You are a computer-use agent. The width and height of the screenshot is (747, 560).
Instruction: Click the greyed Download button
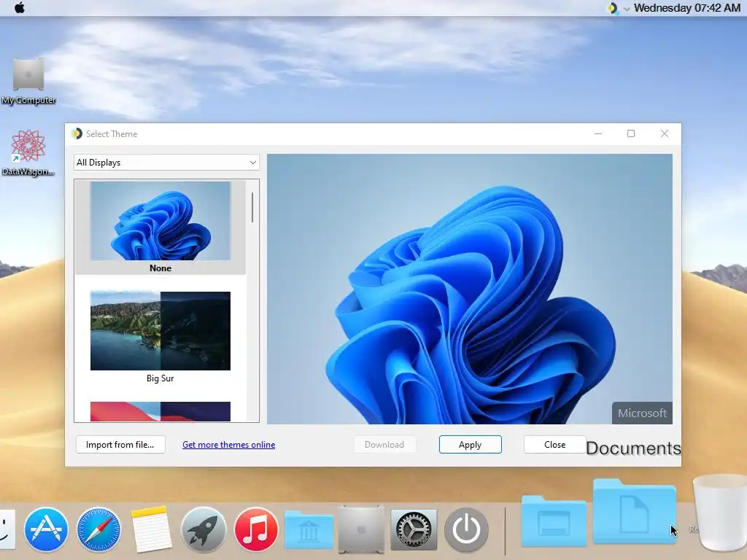[384, 444]
